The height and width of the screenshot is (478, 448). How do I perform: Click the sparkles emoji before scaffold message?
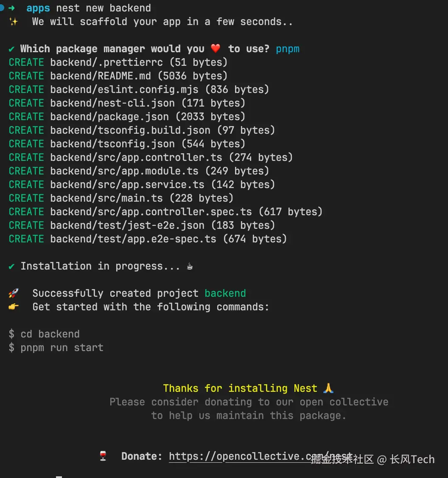14,22
